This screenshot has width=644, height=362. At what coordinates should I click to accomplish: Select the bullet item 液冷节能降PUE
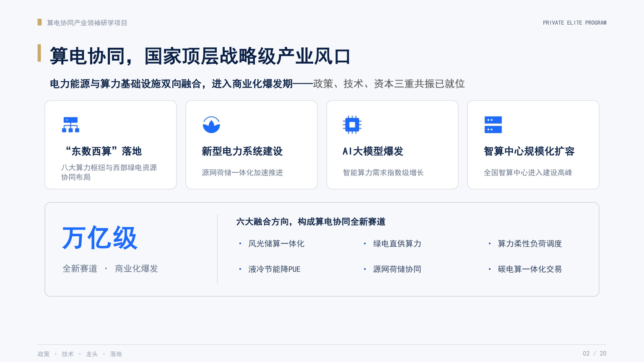point(274,269)
